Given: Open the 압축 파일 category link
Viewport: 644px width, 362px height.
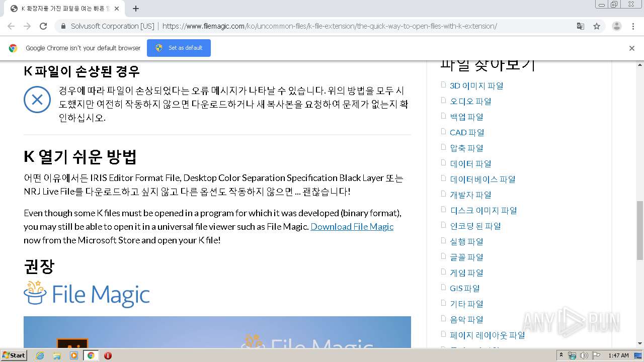Looking at the screenshot, I should (466, 148).
